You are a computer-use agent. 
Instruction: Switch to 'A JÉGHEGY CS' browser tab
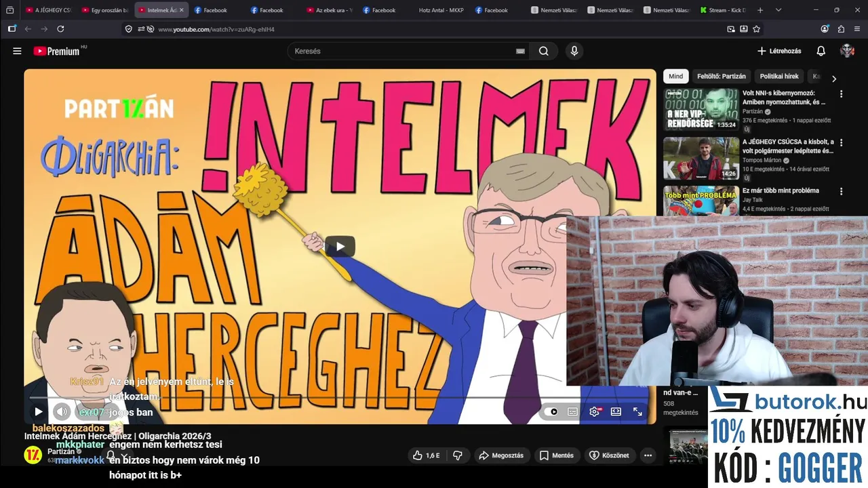[47, 10]
